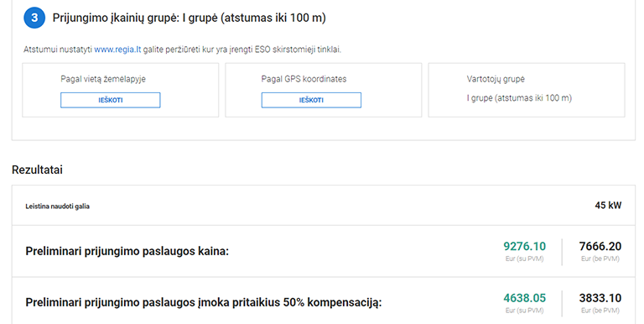Select the 3833.10 amount without PVM
This screenshot has width=644, height=324.
[x=600, y=298]
